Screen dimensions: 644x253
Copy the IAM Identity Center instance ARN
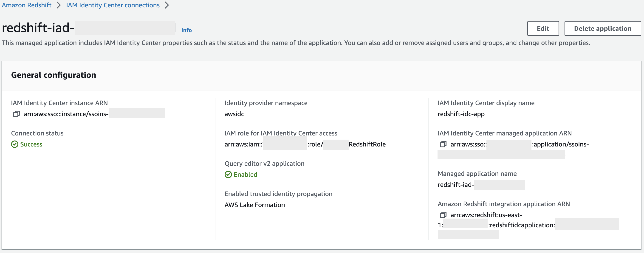[x=17, y=114]
